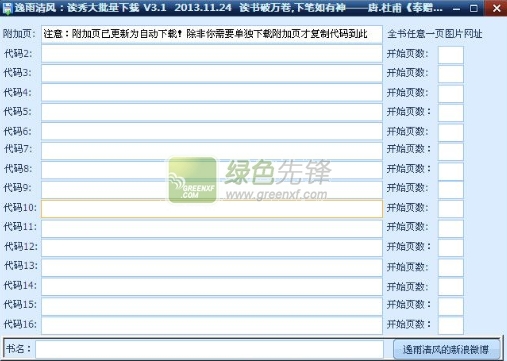Select the 开始页数 box beside 代码4
The height and width of the screenshot is (361, 507).
[x=451, y=94]
